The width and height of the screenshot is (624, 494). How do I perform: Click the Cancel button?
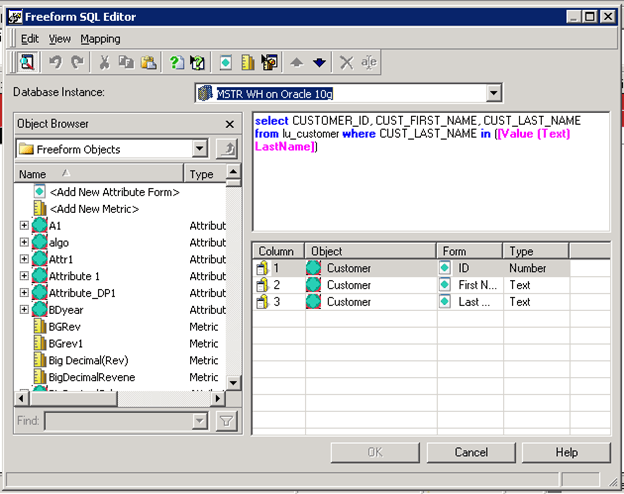[x=470, y=452]
